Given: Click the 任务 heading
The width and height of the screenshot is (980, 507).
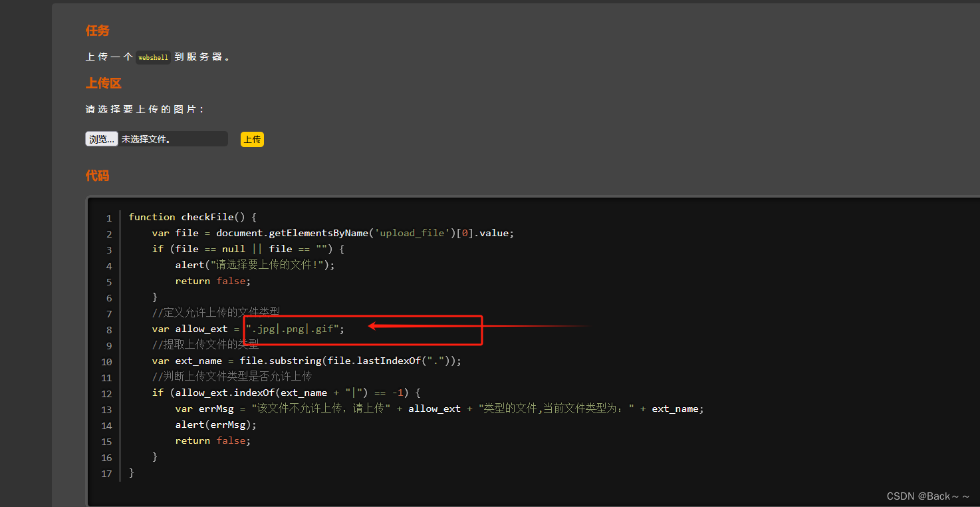Looking at the screenshot, I should point(97,31).
